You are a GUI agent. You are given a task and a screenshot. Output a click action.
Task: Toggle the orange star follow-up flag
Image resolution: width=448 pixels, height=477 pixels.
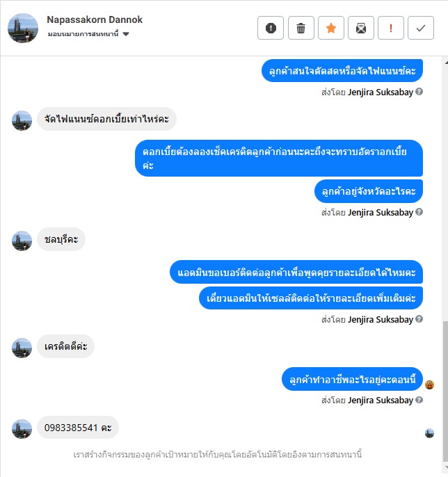pos(331,28)
